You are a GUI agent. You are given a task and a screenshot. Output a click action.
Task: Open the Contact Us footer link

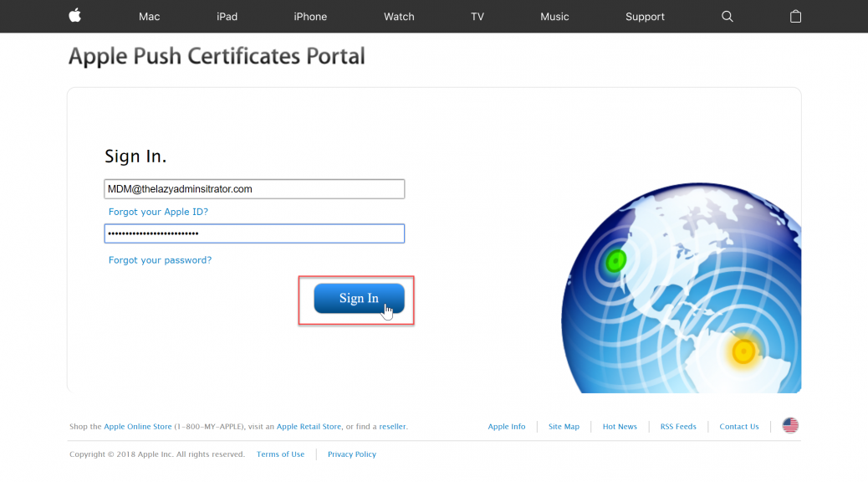click(739, 427)
